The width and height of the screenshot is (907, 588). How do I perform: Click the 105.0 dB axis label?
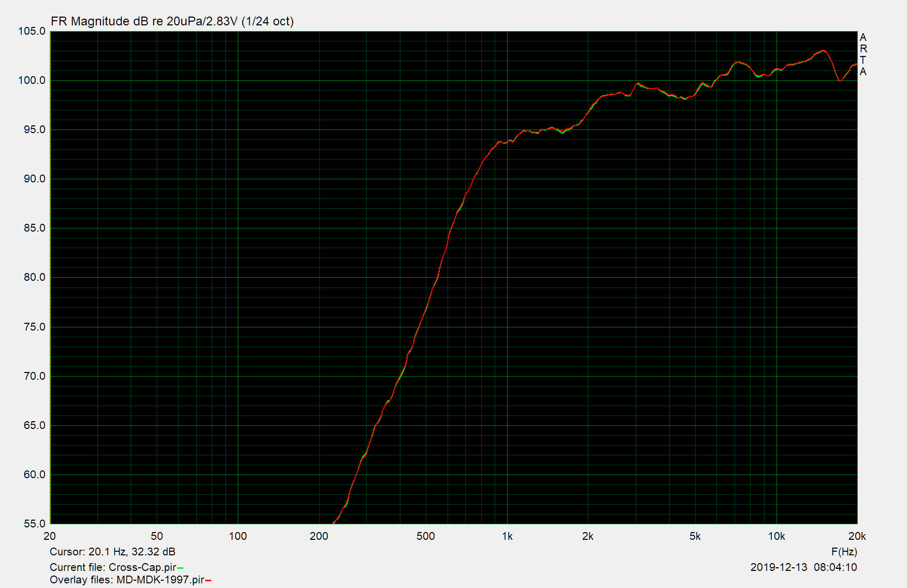click(x=32, y=31)
